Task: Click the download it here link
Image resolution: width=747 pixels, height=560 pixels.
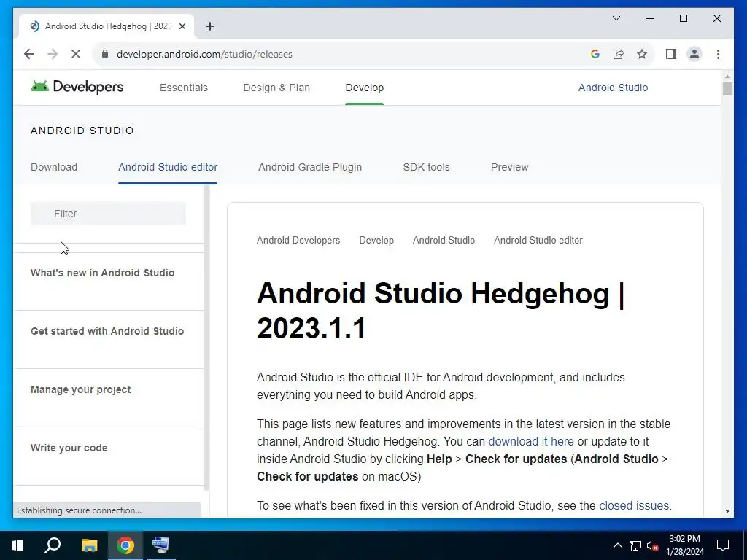Action: tap(531, 441)
